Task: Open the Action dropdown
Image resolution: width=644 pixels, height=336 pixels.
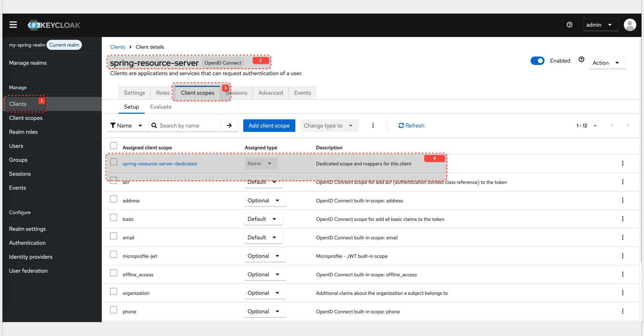Action: point(607,62)
